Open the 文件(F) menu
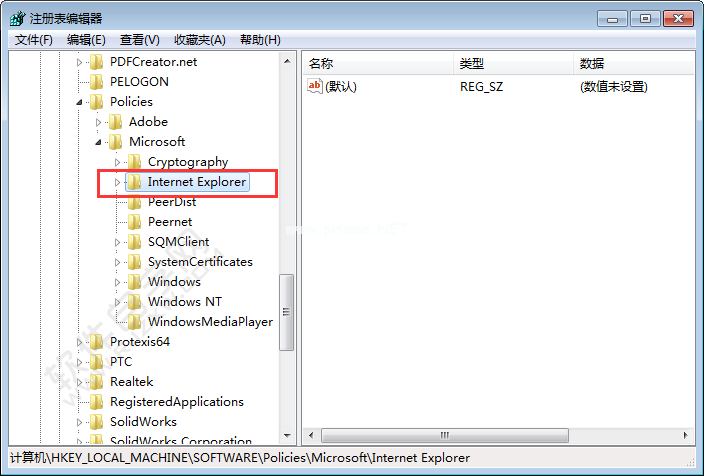The height and width of the screenshot is (476, 704). [34, 40]
